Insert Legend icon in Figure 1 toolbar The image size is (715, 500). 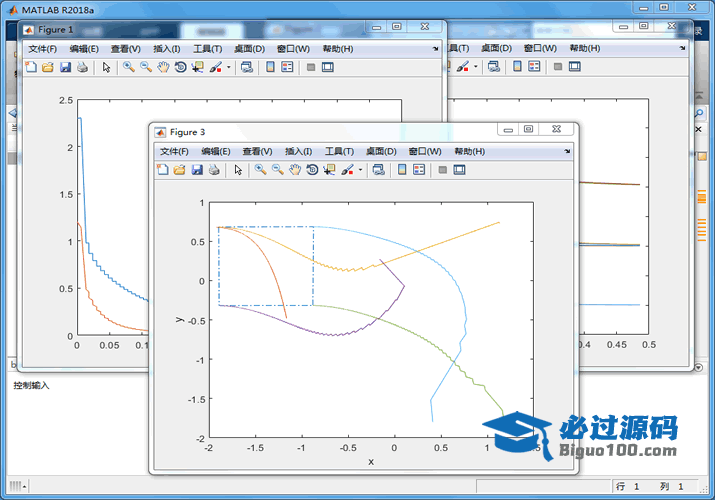pyautogui.click(x=287, y=67)
